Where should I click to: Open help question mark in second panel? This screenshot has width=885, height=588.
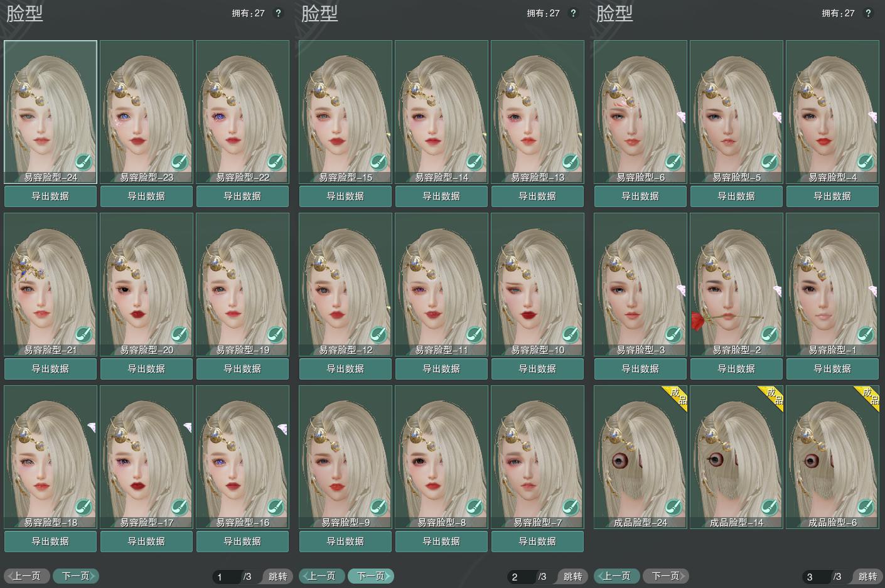click(x=573, y=13)
